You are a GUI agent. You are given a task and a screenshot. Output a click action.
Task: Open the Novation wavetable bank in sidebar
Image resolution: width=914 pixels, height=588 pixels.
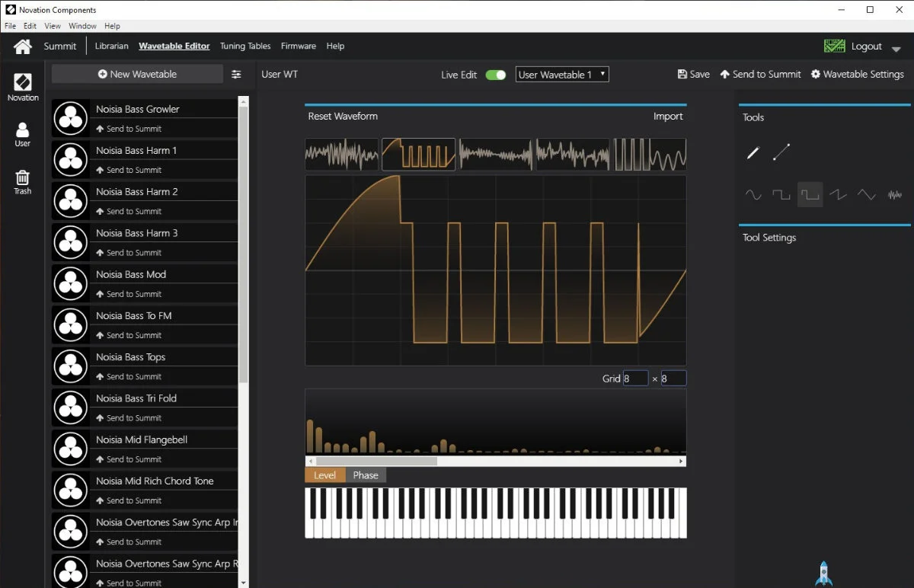[23, 87]
